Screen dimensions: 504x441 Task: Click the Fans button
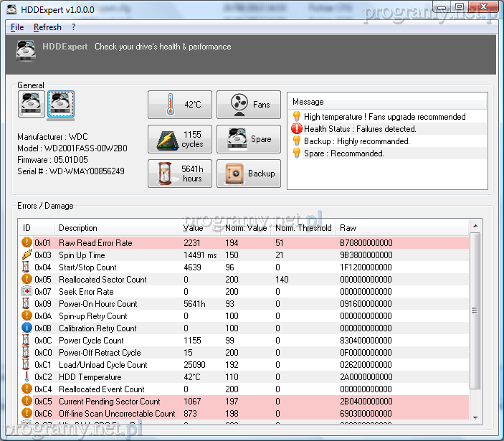[249, 105]
